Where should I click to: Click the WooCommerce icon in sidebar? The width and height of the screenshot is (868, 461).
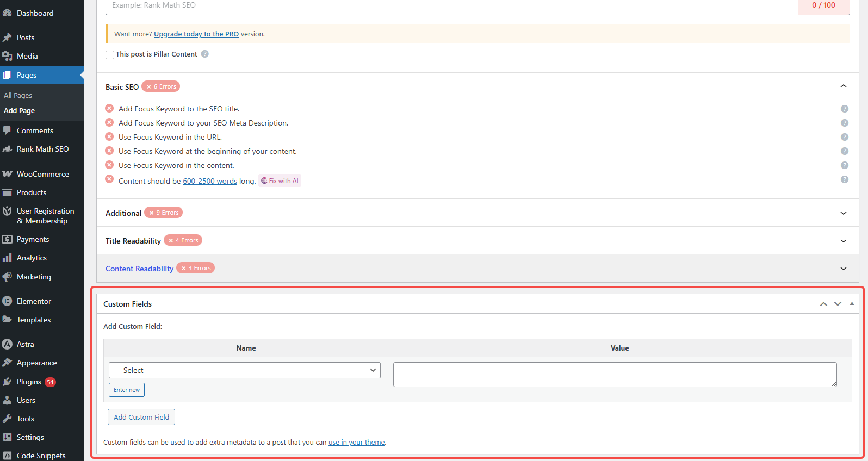7,174
